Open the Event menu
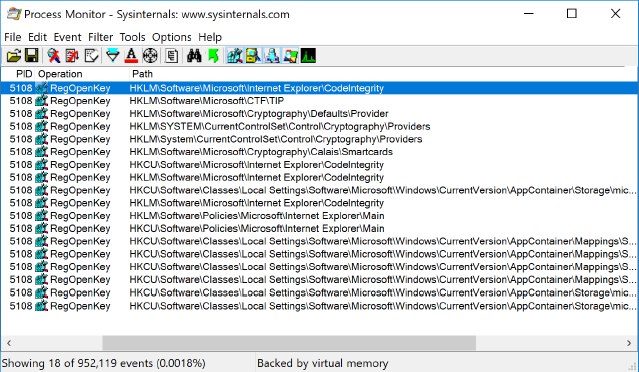The height and width of the screenshot is (372, 639). (68, 37)
